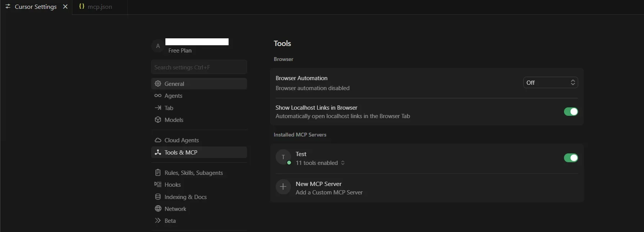Open Rules, Skills, Subagents settings
644x232 pixels.
pyautogui.click(x=193, y=173)
